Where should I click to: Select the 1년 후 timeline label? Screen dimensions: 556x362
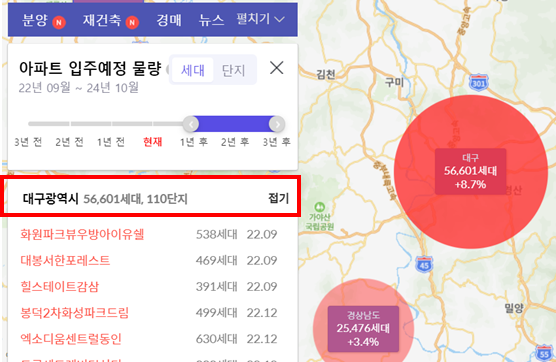pos(194,142)
